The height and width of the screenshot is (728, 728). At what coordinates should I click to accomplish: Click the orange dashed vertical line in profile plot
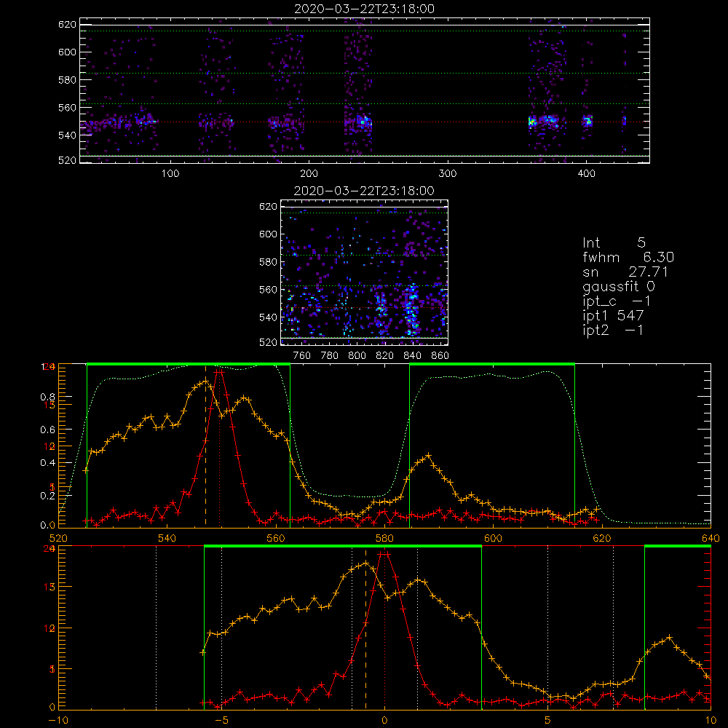(x=206, y=446)
